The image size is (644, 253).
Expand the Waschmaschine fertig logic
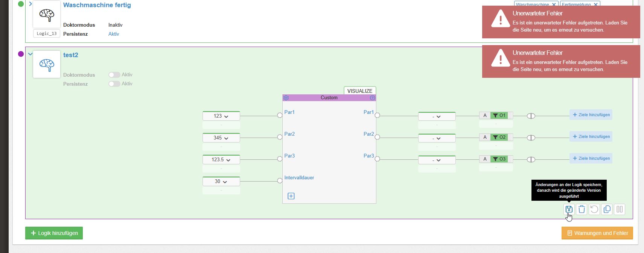[30, 4]
